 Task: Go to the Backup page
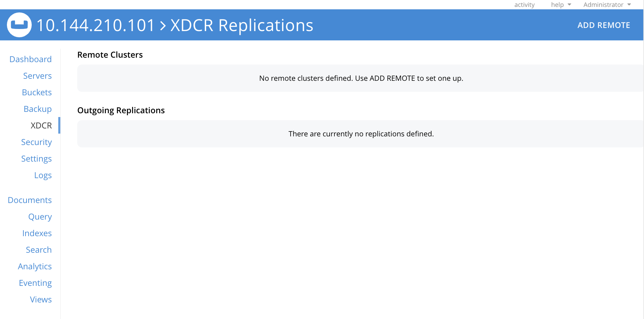pos(38,109)
